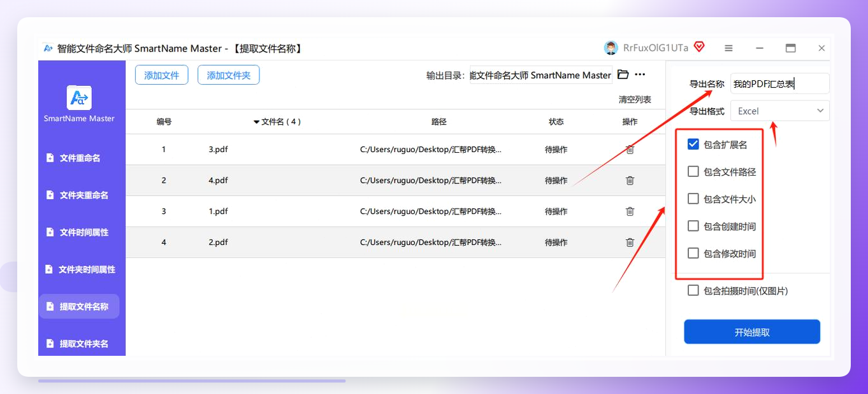
Task: Click the 导出格式 label
Action: pos(707,111)
